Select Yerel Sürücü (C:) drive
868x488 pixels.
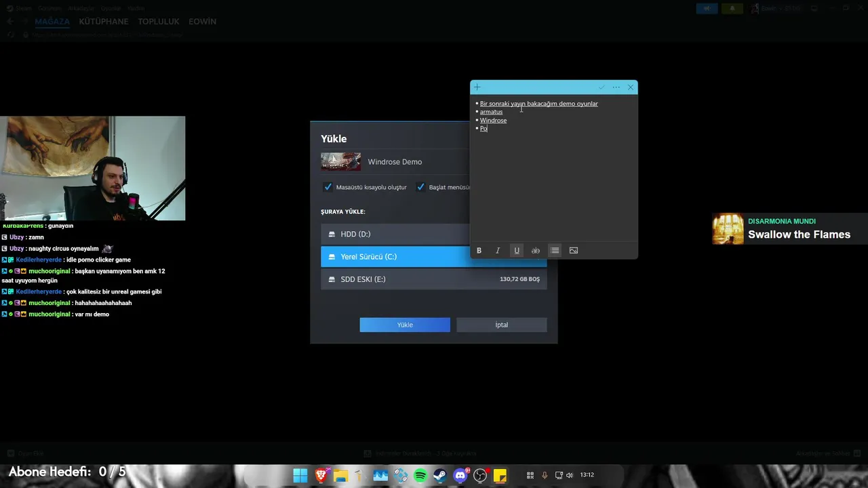tap(433, 257)
